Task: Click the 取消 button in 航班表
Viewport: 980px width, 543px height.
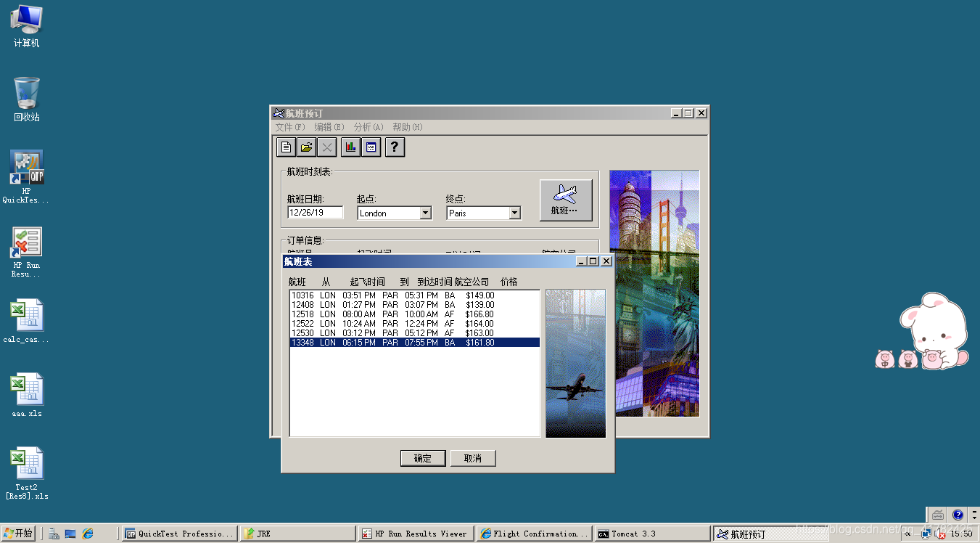Action: tap(473, 458)
